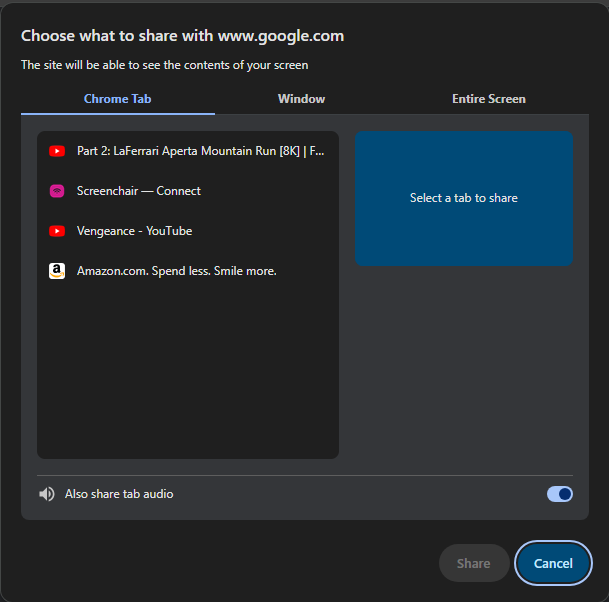Click the YouTube icon beside LaFerrari Aperta tab
The width and height of the screenshot is (609, 602).
(57, 151)
